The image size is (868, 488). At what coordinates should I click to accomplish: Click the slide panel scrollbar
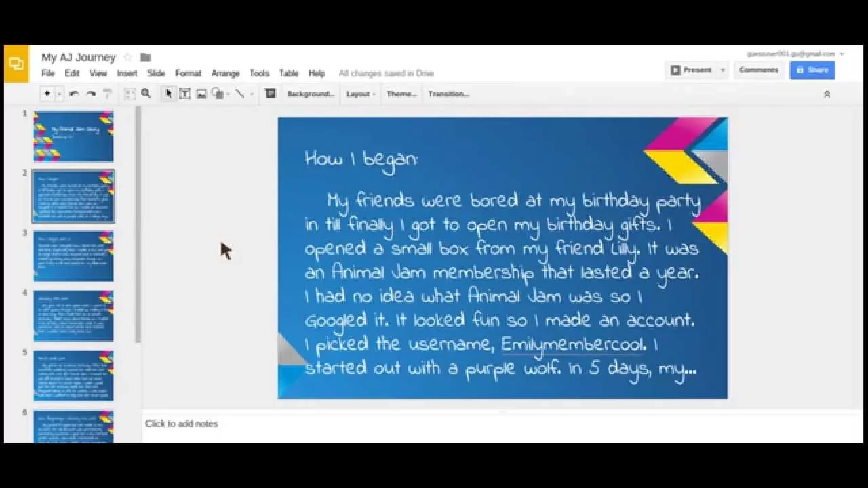(x=138, y=224)
